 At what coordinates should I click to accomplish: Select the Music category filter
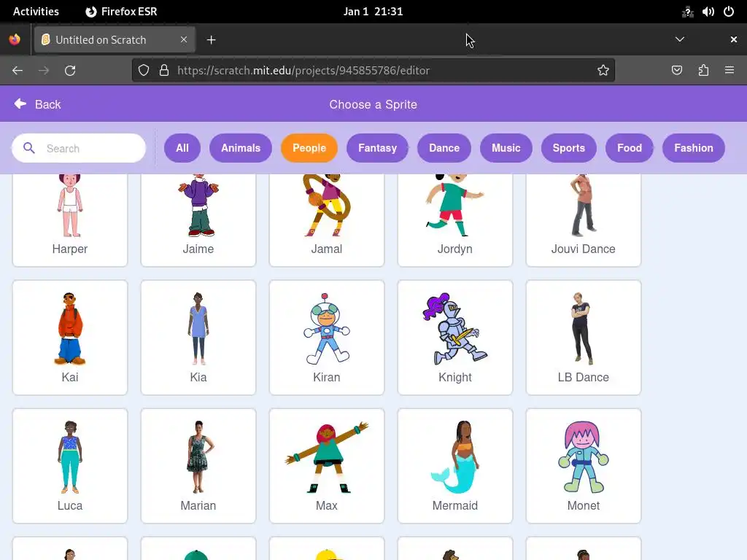(506, 148)
